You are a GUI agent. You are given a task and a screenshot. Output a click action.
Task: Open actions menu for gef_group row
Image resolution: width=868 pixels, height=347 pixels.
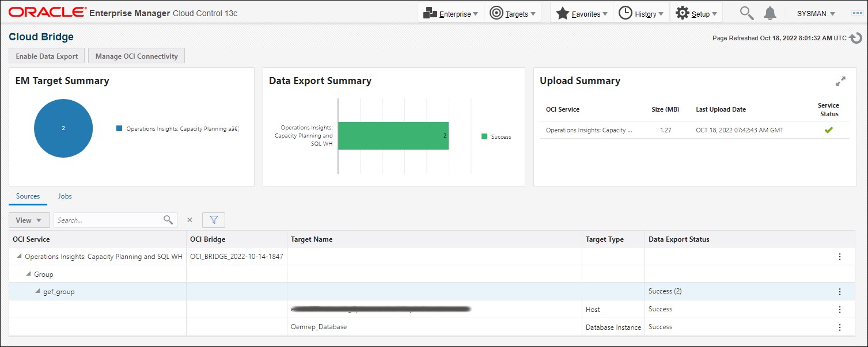click(x=840, y=292)
